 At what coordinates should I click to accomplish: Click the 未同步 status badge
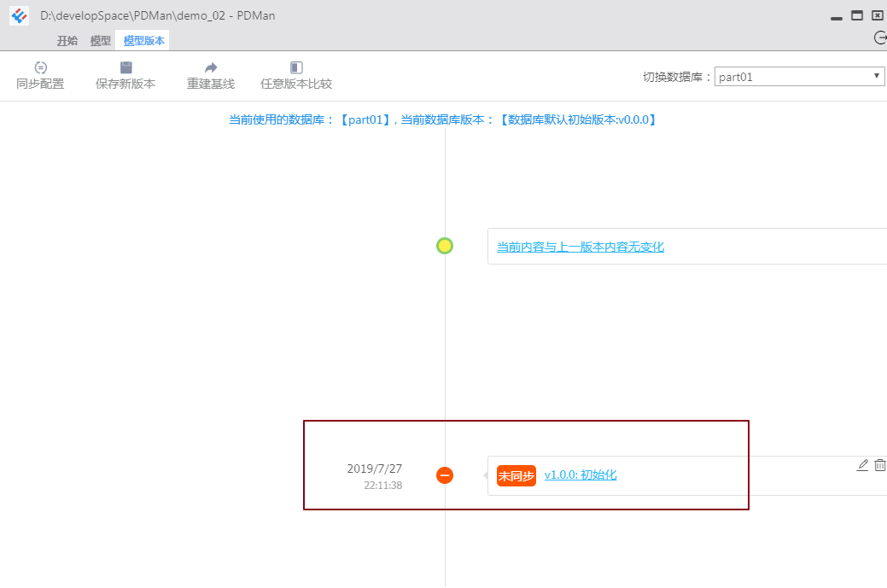pos(516,476)
